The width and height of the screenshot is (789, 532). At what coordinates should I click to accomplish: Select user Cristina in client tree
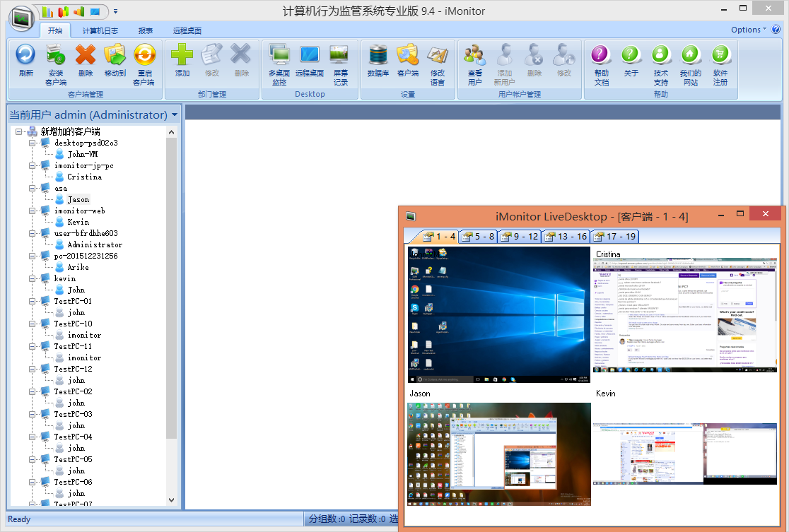point(84,177)
